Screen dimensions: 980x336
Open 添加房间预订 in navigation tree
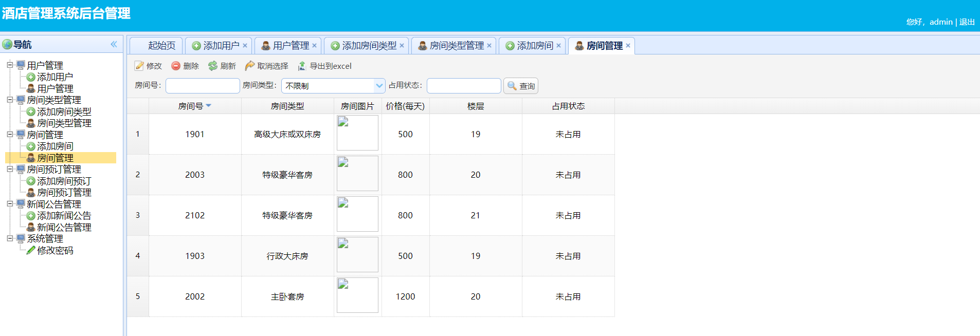[64, 181]
